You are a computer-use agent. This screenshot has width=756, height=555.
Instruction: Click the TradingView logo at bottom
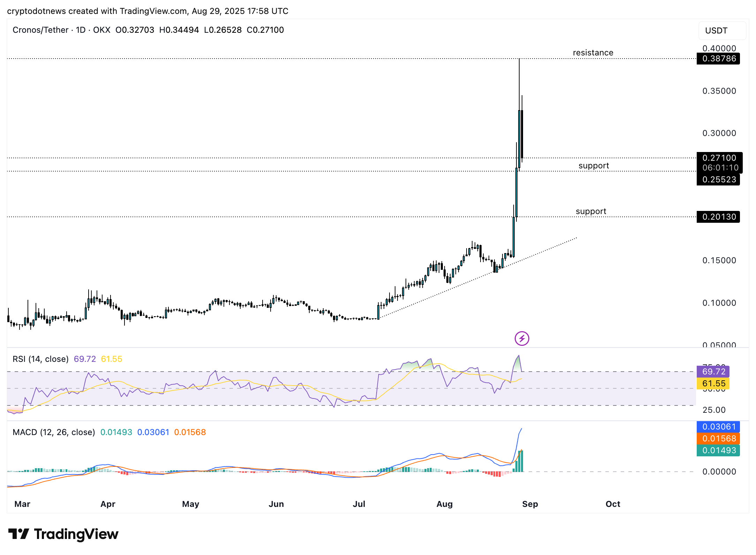[x=63, y=534]
